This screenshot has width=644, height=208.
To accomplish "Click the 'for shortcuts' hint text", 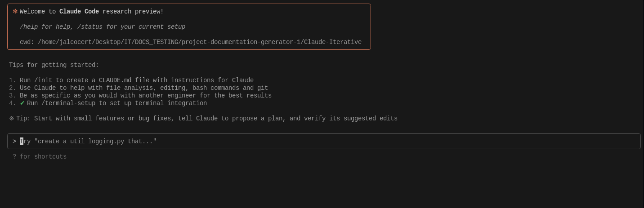I will (x=43, y=157).
